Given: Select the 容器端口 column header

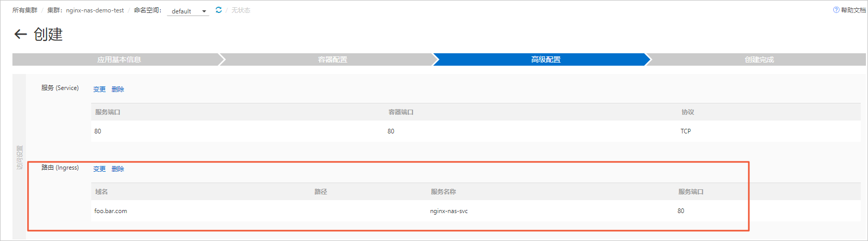Looking at the screenshot, I should [401, 112].
